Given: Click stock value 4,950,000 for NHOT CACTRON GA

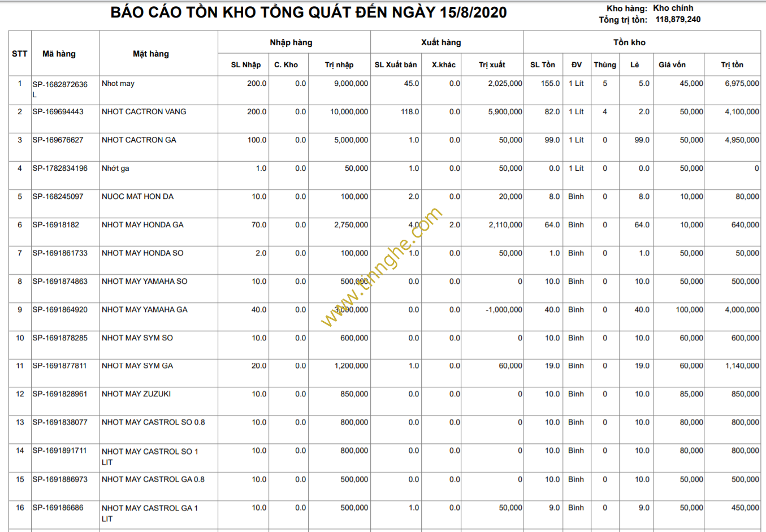Looking at the screenshot, I should pos(742,140).
